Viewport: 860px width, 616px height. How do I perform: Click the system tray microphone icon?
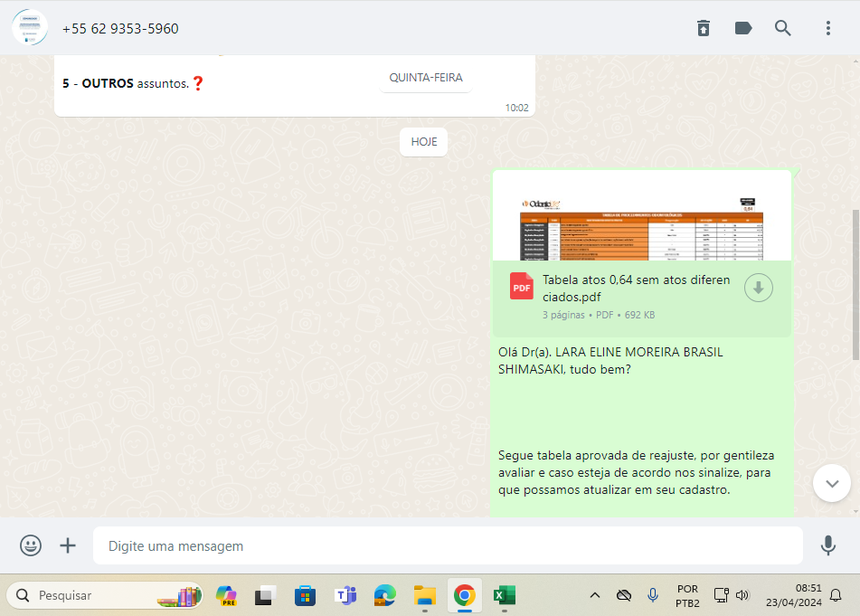[x=653, y=595]
